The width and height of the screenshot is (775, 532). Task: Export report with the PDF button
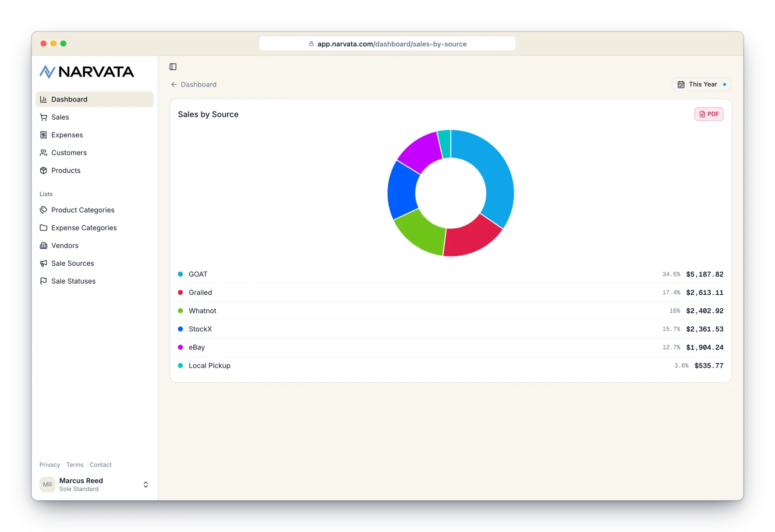click(x=709, y=114)
